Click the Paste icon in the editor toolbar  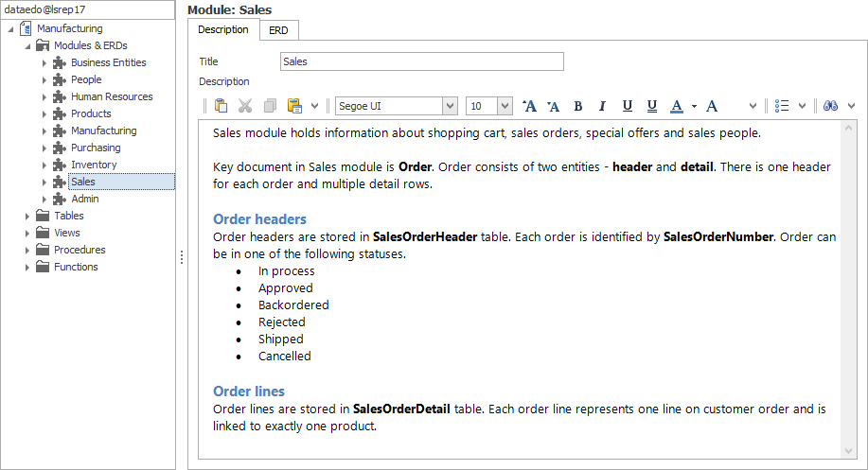pos(221,106)
